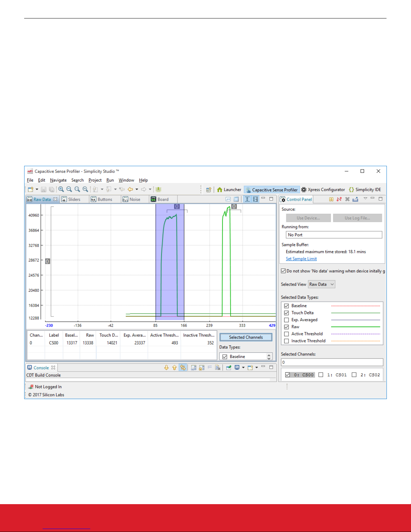This screenshot has width=411, height=532.
Task: Click the Pin Console icon
Action: [x=228, y=368]
